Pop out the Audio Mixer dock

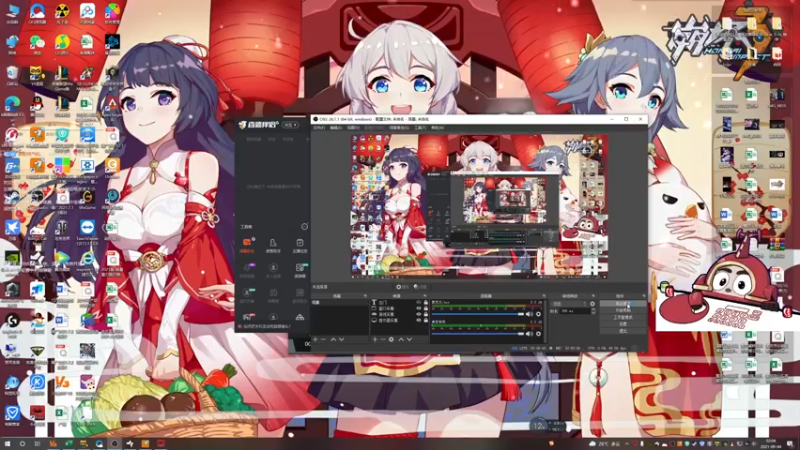pos(544,296)
